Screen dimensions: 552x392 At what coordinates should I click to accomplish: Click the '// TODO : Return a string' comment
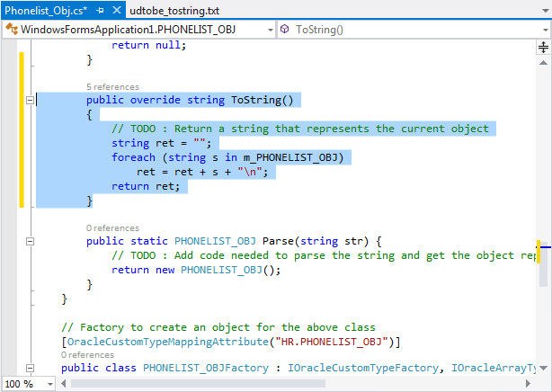pyautogui.click(x=300, y=129)
